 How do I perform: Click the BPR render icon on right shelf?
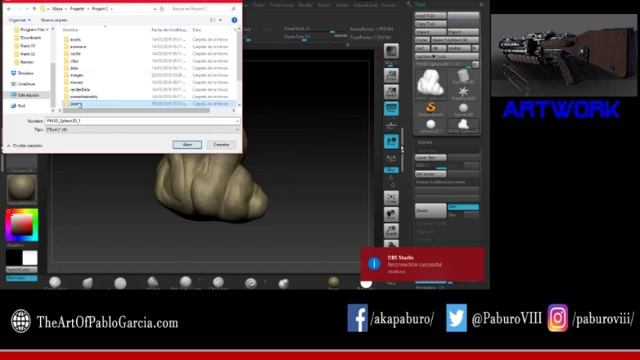click(x=391, y=51)
